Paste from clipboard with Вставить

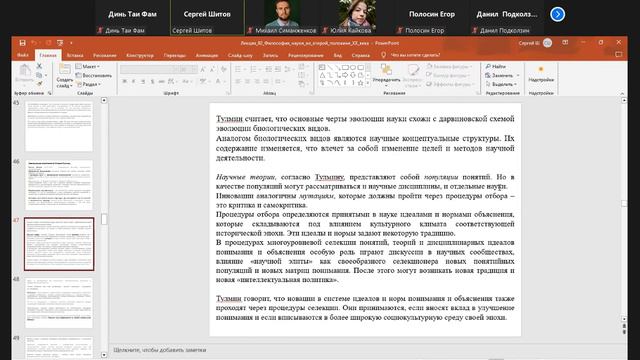24,74
